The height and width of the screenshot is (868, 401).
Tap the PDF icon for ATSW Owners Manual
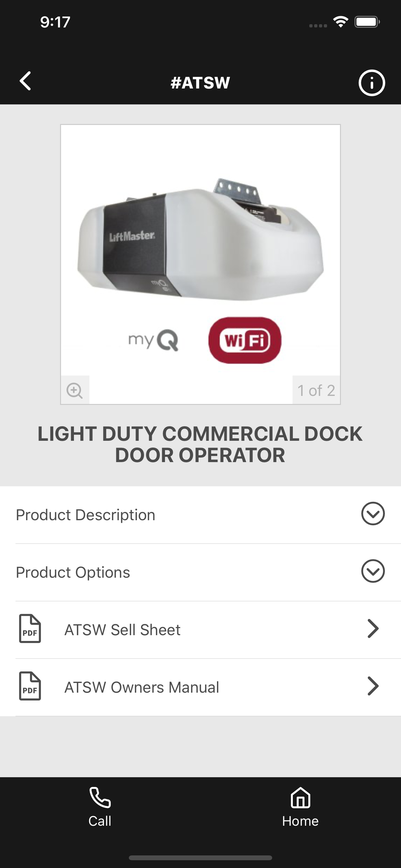[x=30, y=686]
